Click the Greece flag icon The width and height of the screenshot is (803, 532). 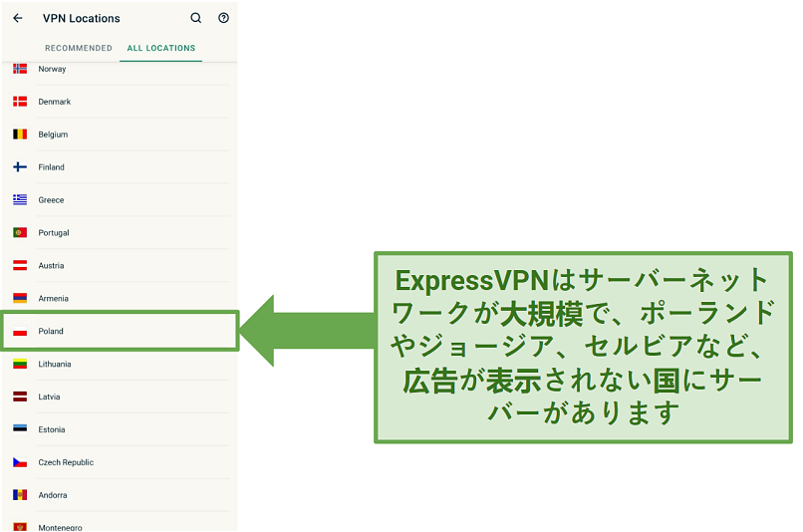[20, 199]
